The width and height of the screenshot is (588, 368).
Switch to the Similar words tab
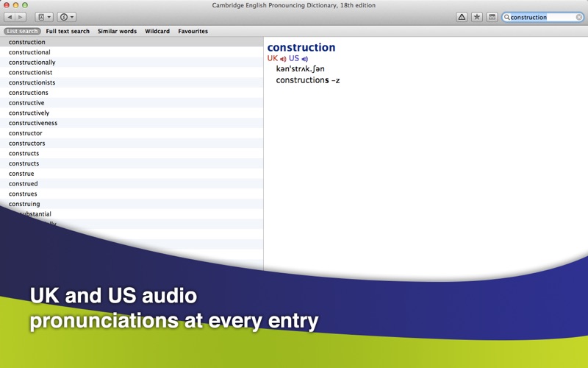click(x=117, y=32)
